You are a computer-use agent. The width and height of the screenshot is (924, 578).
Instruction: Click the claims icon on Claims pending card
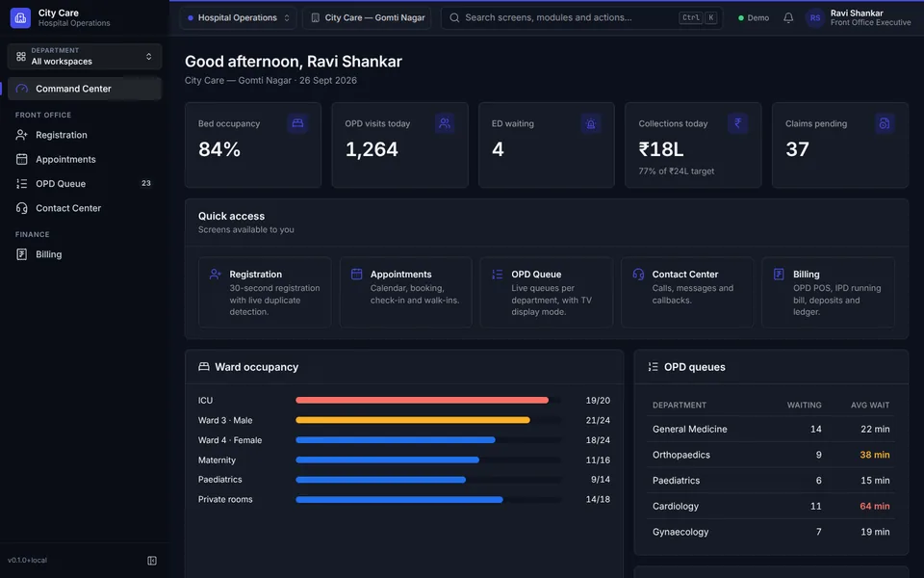885,123
